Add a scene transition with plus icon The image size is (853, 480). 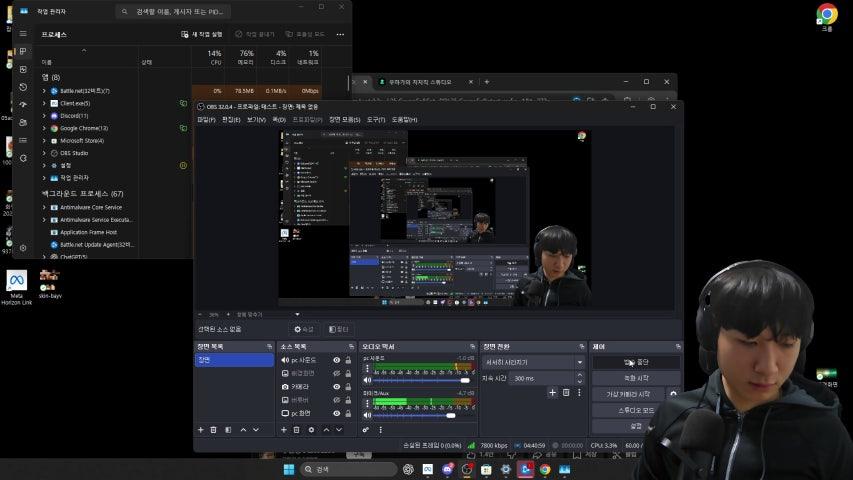pos(552,393)
